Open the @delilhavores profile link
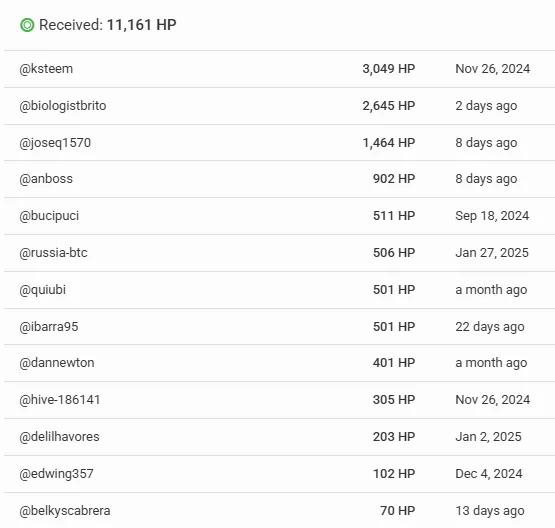Viewport: 555px width, 528px height. point(59,437)
